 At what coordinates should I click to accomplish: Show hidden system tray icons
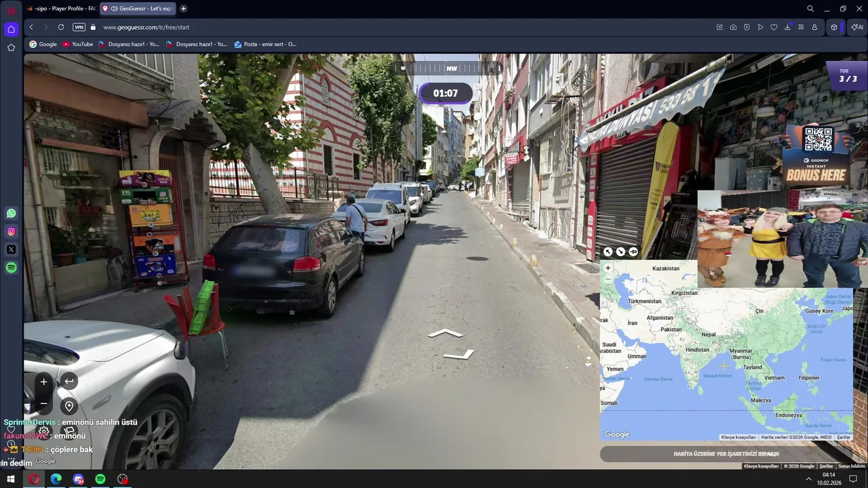click(x=808, y=479)
